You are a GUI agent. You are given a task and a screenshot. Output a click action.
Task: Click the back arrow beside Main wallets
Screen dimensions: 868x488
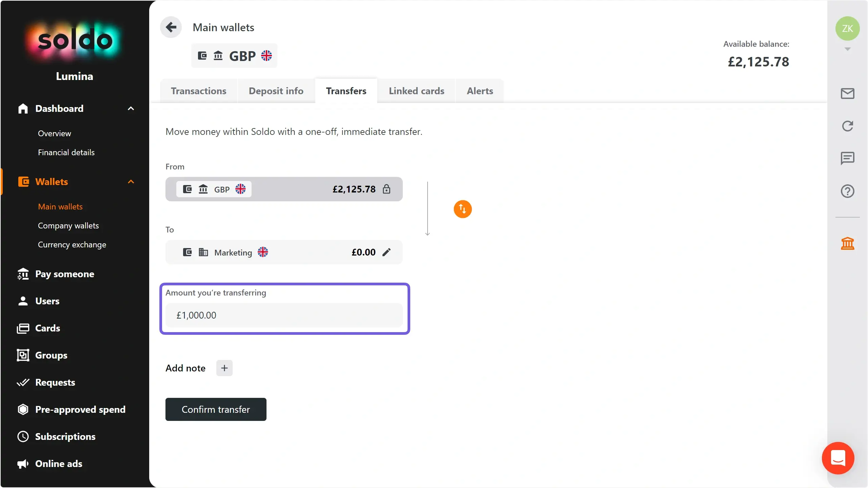pyautogui.click(x=171, y=27)
